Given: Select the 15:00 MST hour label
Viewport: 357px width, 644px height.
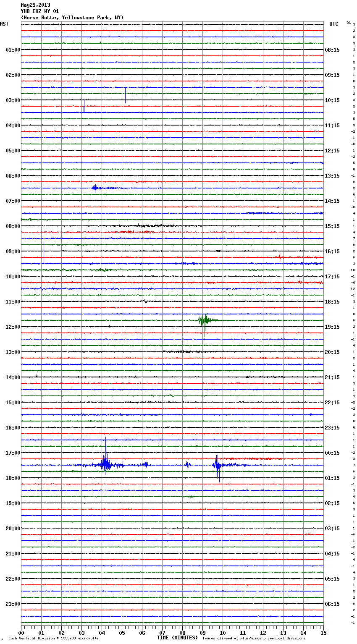Looking at the screenshot, I should pos(13,403).
